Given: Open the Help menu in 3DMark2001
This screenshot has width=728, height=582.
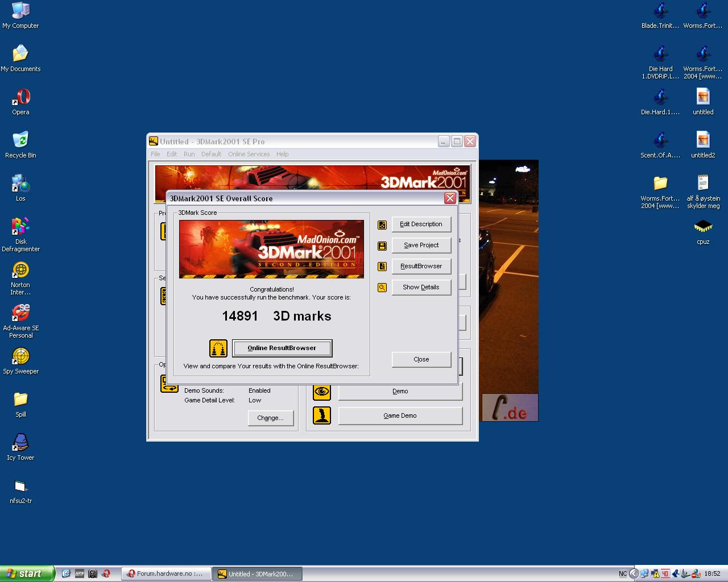Looking at the screenshot, I should 282,154.
